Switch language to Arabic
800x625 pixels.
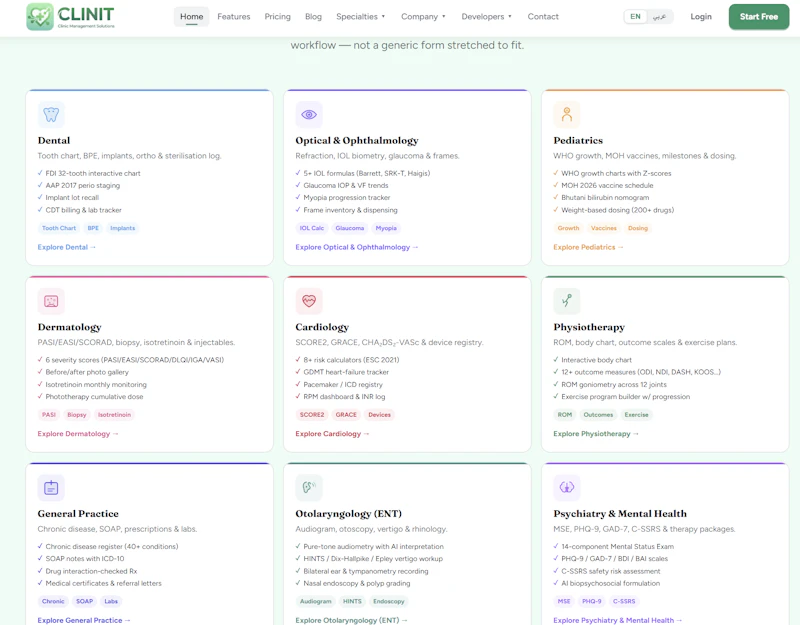coord(659,16)
